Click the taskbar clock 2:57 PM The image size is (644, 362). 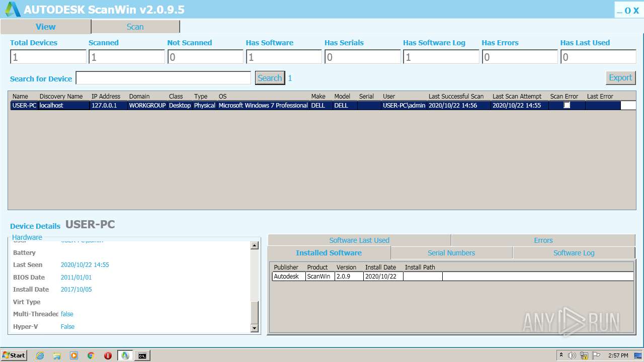pos(618,355)
